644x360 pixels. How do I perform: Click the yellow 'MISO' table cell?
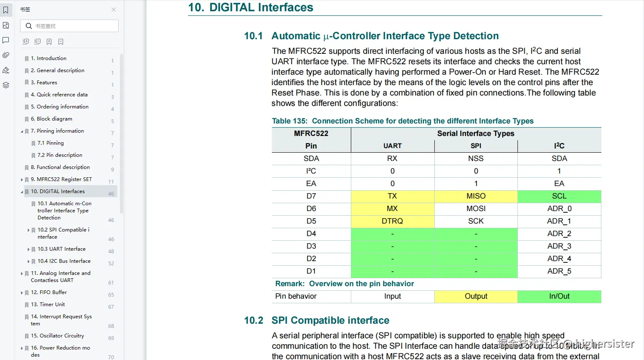(476, 196)
